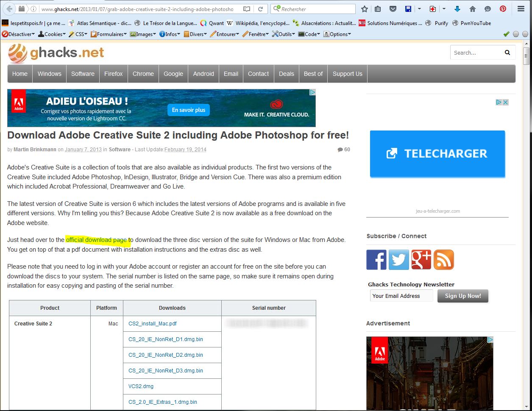The image size is (532, 411).
Task: Open Ghacks Twitter icon
Action: click(x=399, y=260)
